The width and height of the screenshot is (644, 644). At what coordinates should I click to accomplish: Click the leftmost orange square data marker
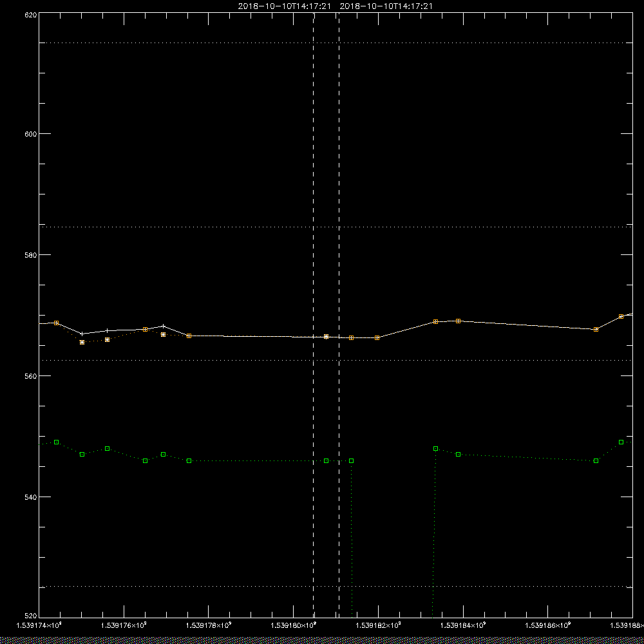pos(56,323)
